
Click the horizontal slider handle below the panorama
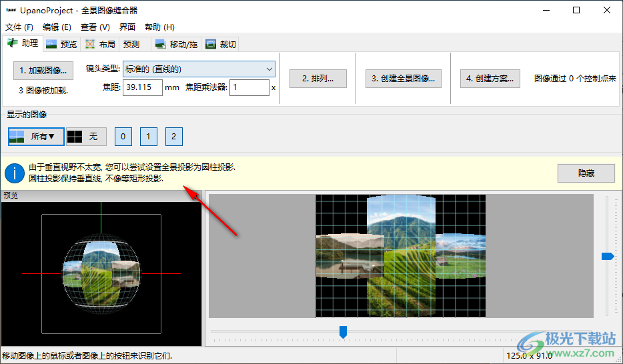click(x=344, y=332)
